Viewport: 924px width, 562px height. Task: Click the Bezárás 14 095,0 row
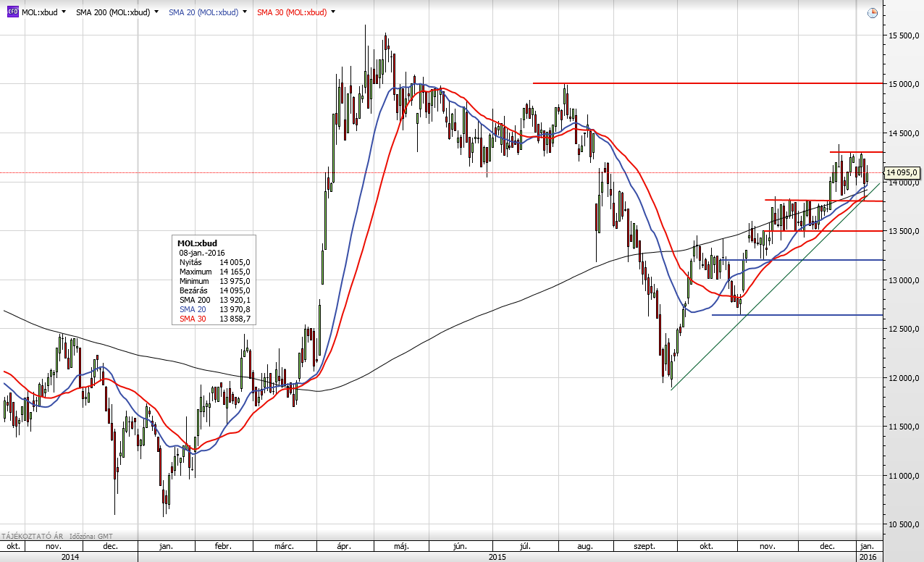coord(214,290)
